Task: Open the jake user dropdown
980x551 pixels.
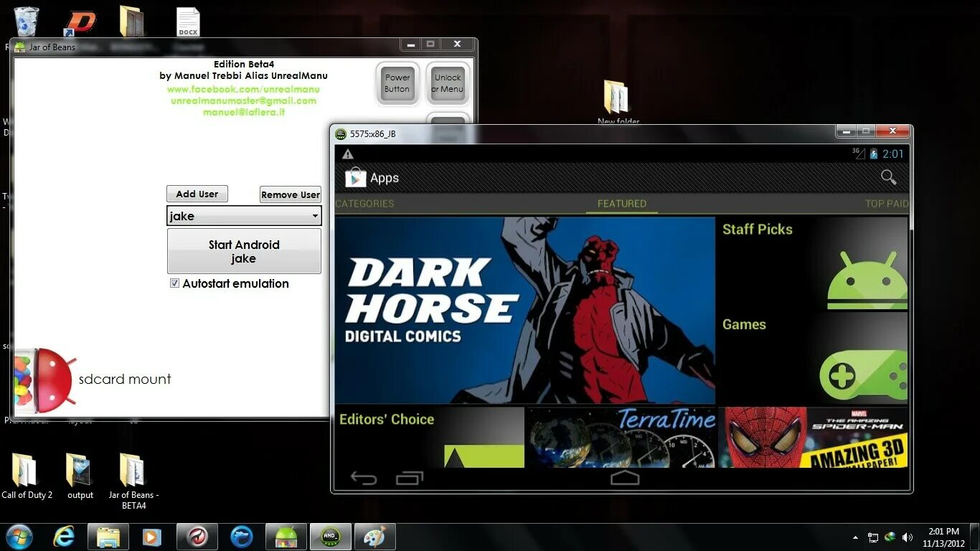Action: (244, 216)
